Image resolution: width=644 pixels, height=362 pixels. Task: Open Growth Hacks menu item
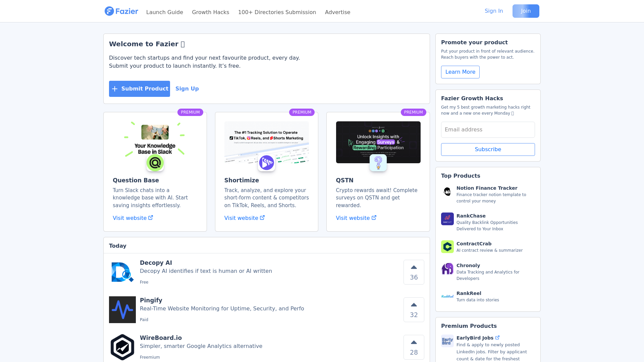coord(211,12)
